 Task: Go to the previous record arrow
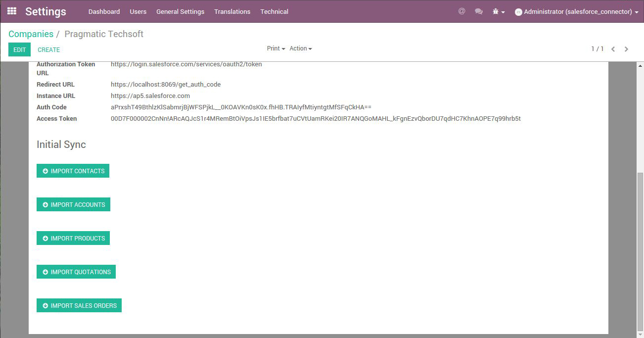(613, 49)
